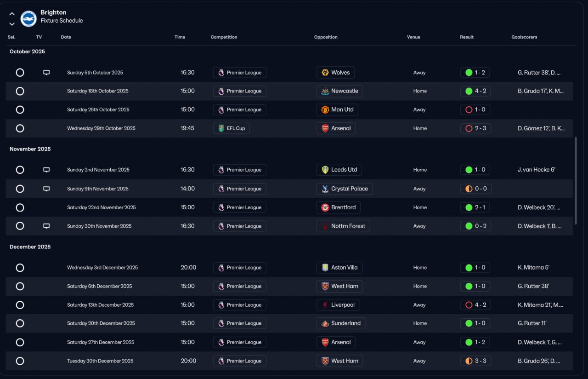Open the 4 - 2 result against Newcastle
588x379 pixels.
[x=475, y=91]
